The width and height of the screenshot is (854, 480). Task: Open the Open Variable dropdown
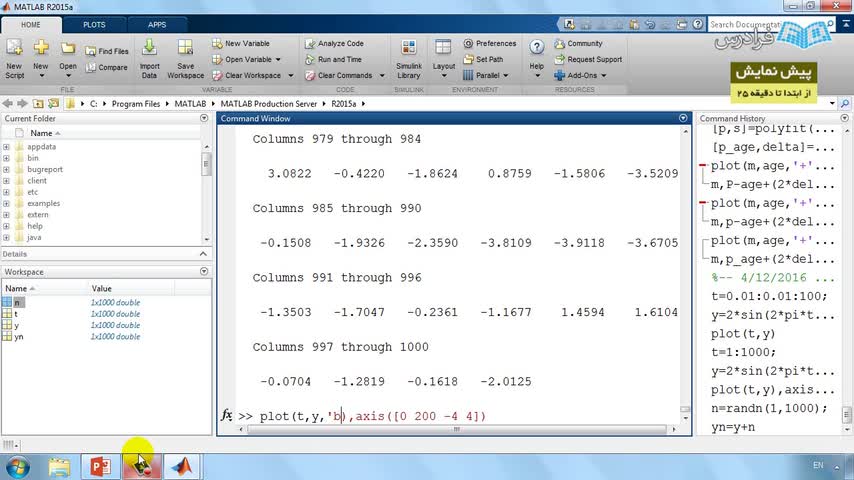click(278, 59)
